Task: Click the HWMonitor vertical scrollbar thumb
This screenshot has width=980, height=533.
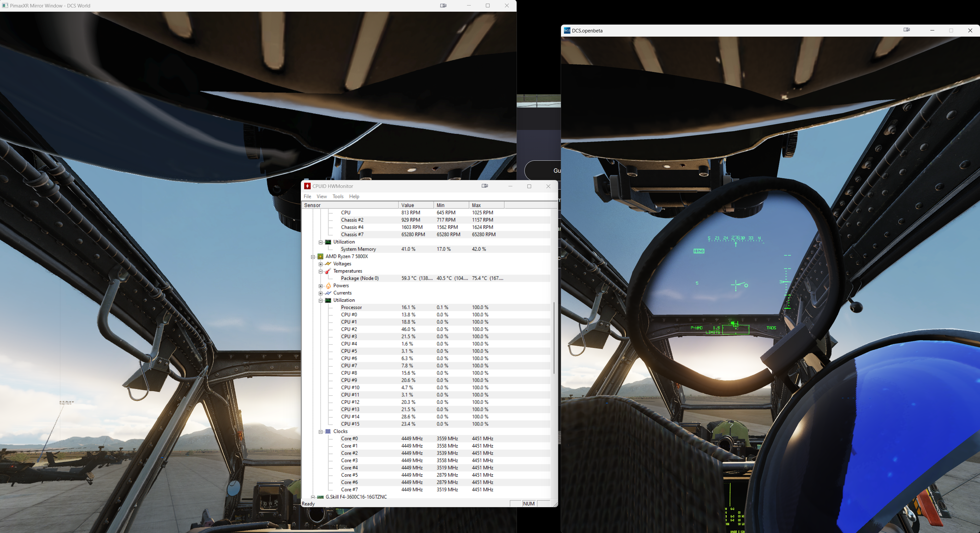Action: click(554, 338)
